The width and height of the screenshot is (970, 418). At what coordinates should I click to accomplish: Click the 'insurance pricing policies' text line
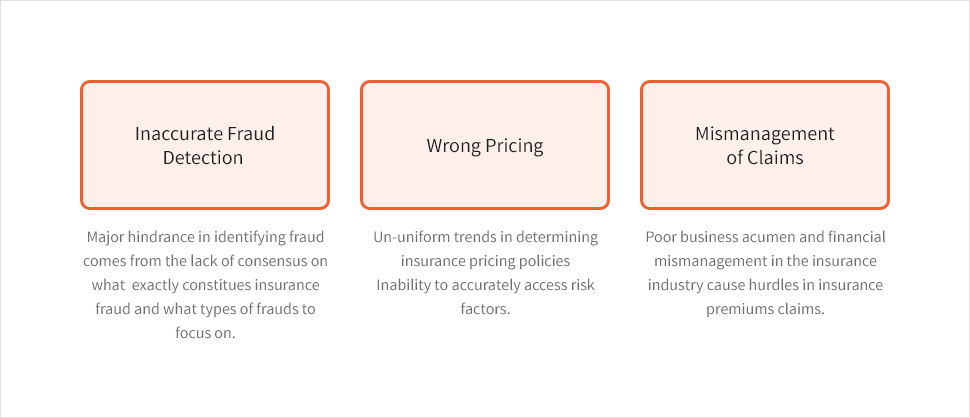(x=486, y=261)
